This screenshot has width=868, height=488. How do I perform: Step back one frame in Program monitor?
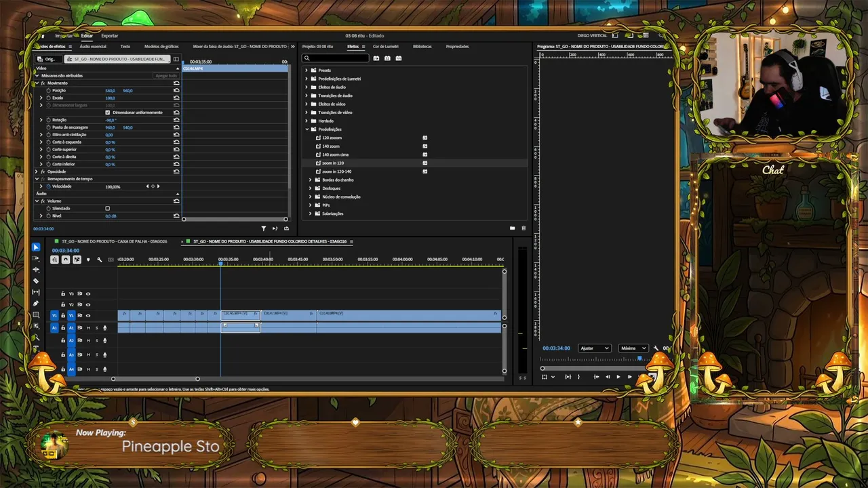tap(608, 377)
